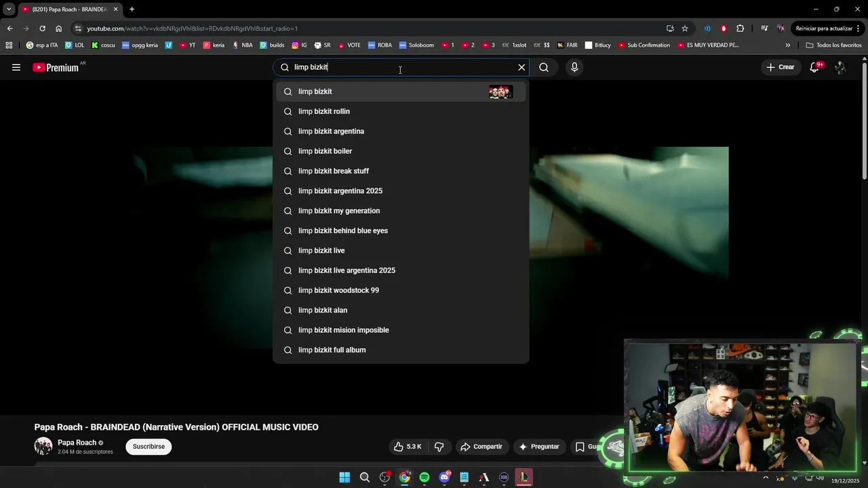Pick "limp bizkit live" suggestion
The image size is (868, 488).
click(401, 251)
